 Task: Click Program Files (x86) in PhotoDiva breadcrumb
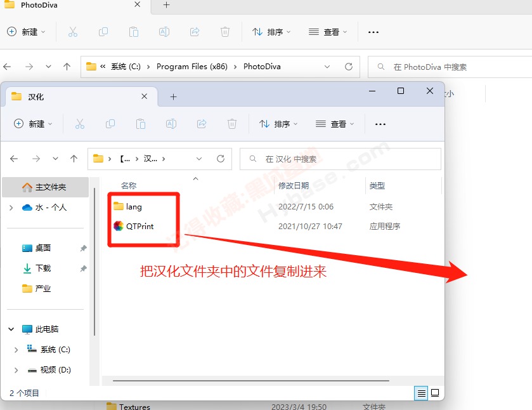192,67
